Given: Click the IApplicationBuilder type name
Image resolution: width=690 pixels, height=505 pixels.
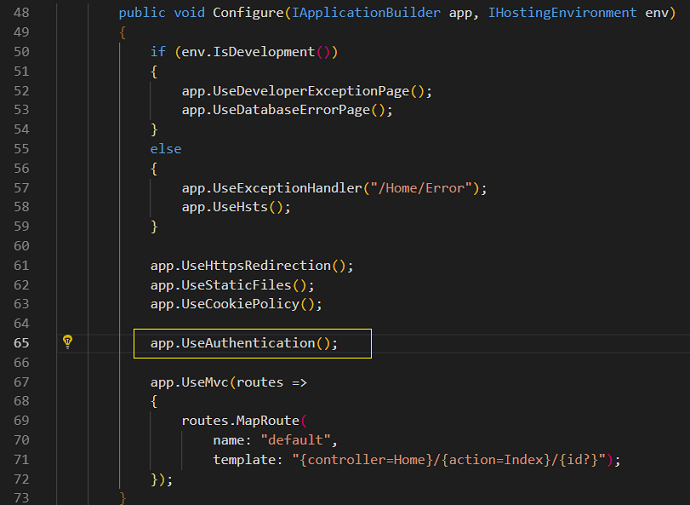Looking at the screenshot, I should (x=366, y=13).
